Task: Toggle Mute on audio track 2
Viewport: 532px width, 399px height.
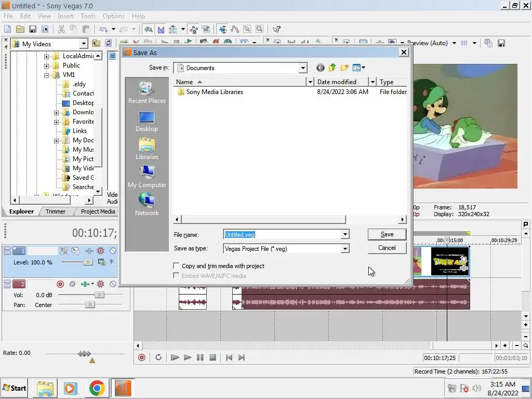Action: (x=113, y=284)
